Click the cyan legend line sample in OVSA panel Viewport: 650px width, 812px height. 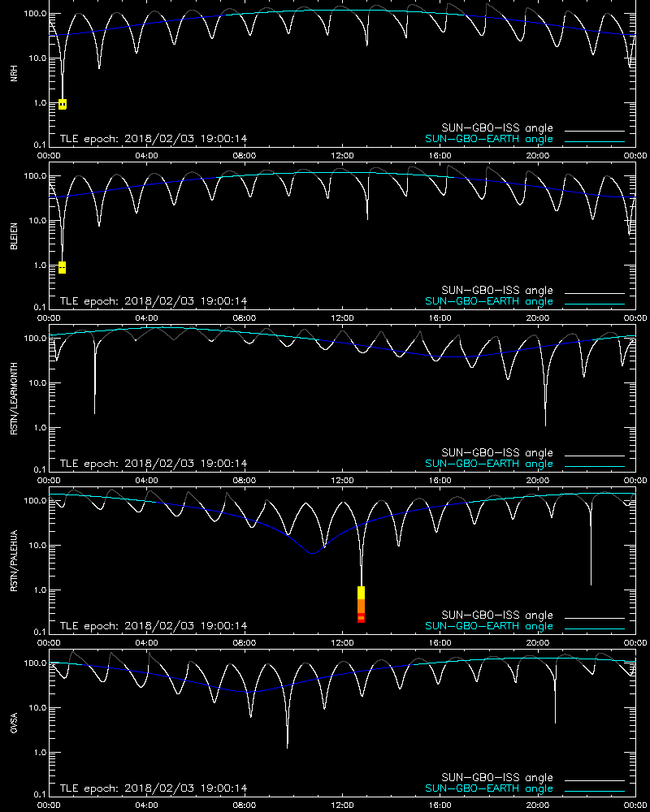pos(595,791)
